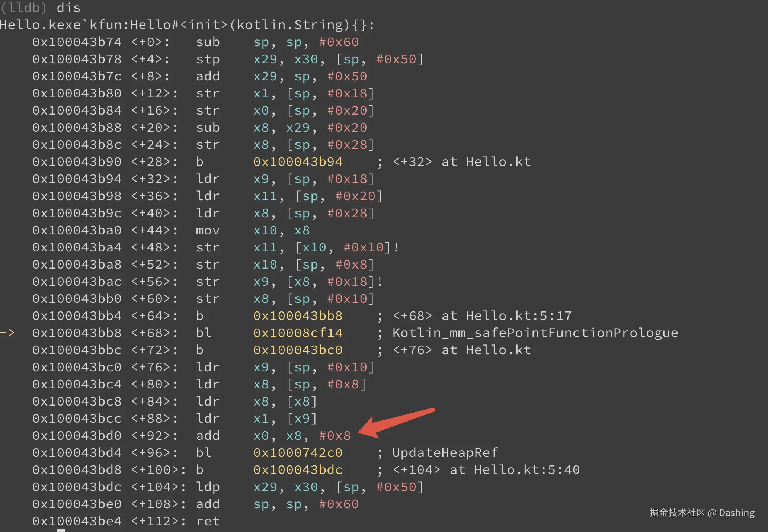
Task: Click the ldp mnemonic at offset +104
Action: pos(208,487)
